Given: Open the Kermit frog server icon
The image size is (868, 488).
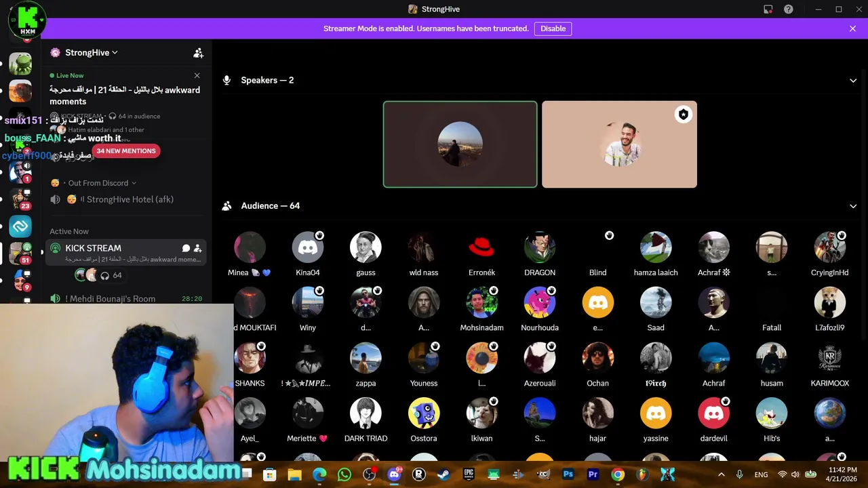Looking at the screenshot, I should point(20,64).
